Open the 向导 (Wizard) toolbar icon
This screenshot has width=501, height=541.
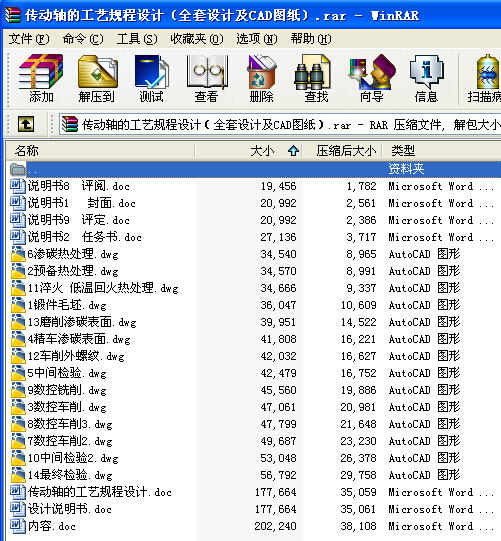point(372,78)
